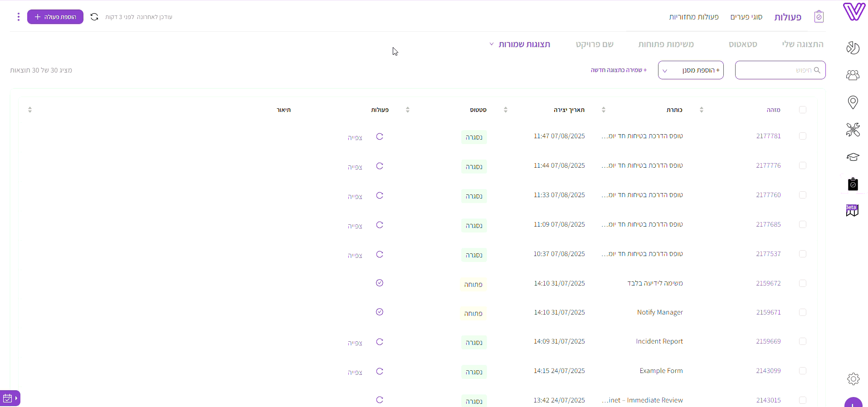Image resolution: width=868 pixels, height=407 pixels.
Task: Open record ID 2177781 link
Action: pos(769,136)
